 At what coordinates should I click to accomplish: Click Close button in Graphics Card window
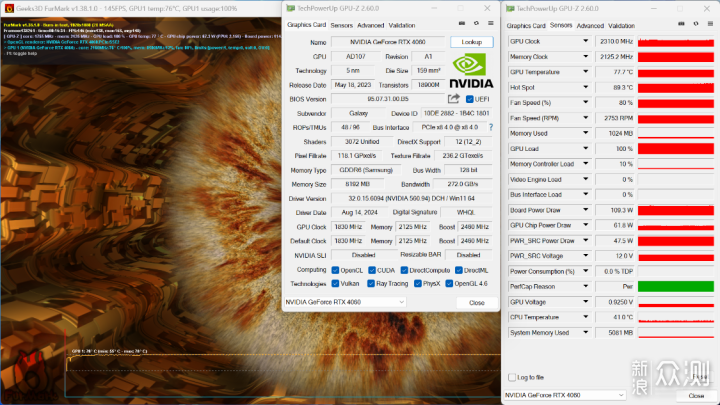pos(477,303)
